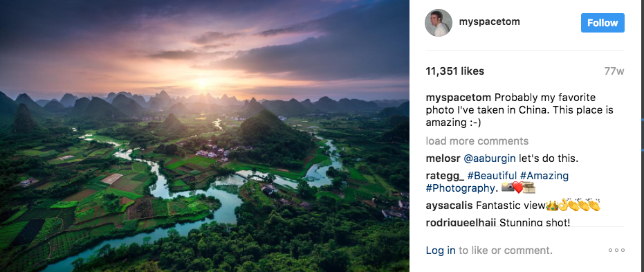Click Log in to like or comment

click(440, 251)
